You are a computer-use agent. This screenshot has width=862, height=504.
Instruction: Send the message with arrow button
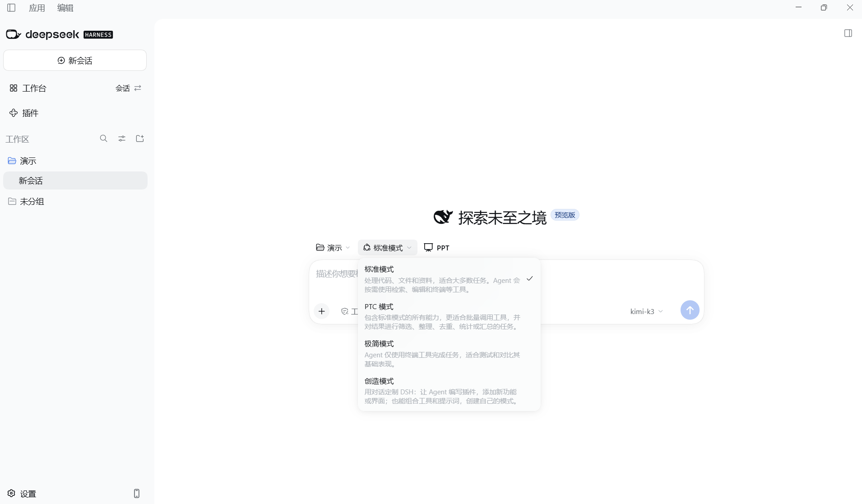690,310
